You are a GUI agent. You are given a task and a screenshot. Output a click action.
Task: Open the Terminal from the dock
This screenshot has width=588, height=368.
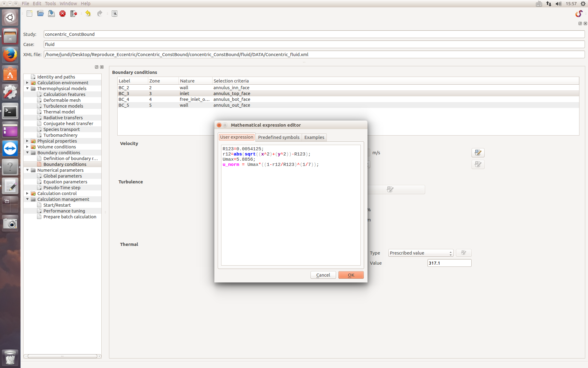10,111
